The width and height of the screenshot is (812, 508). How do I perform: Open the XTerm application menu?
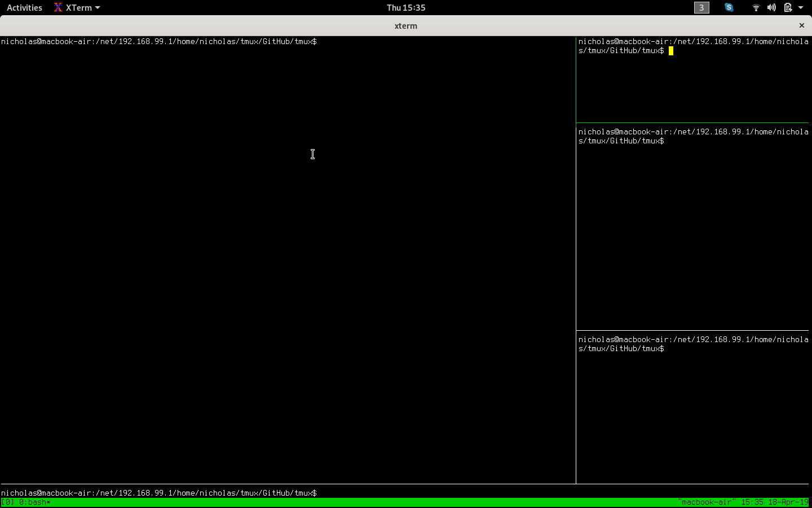(77, 7)
